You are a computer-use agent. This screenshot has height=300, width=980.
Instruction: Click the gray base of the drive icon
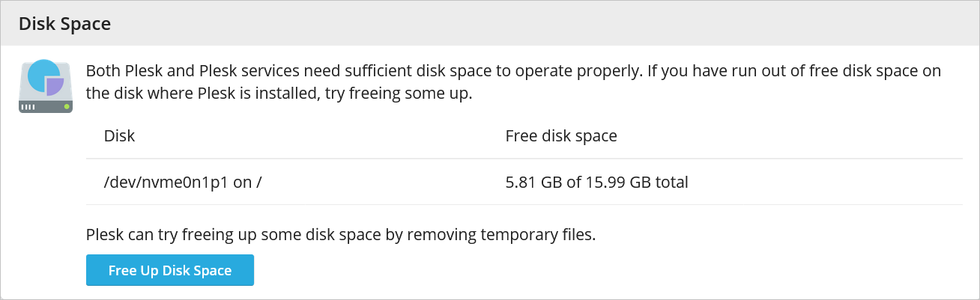click(46, 108)
